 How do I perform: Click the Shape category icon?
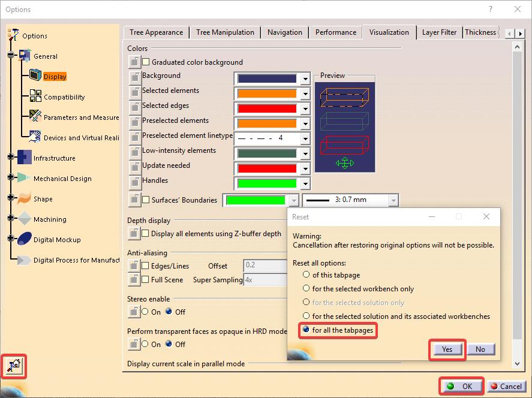tap(24, 198)
